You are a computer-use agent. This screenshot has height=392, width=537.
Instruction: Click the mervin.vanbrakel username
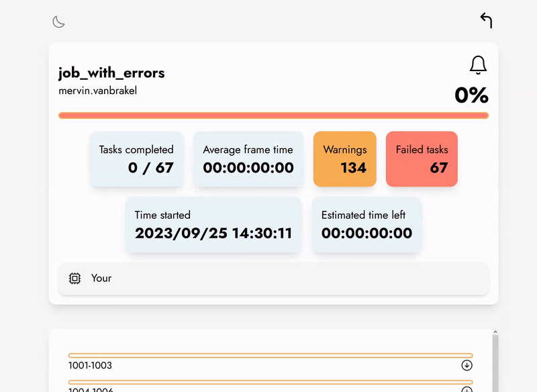[x=98, y=91]
